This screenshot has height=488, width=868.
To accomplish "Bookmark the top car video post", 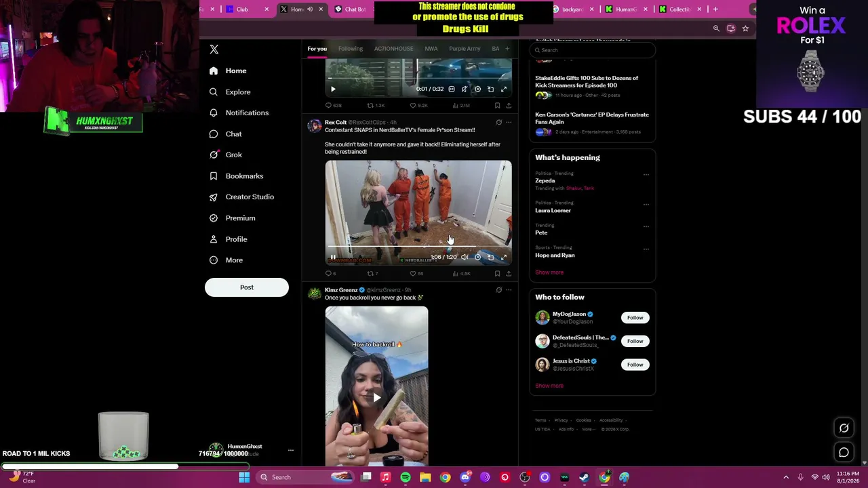I will point(497,105).
